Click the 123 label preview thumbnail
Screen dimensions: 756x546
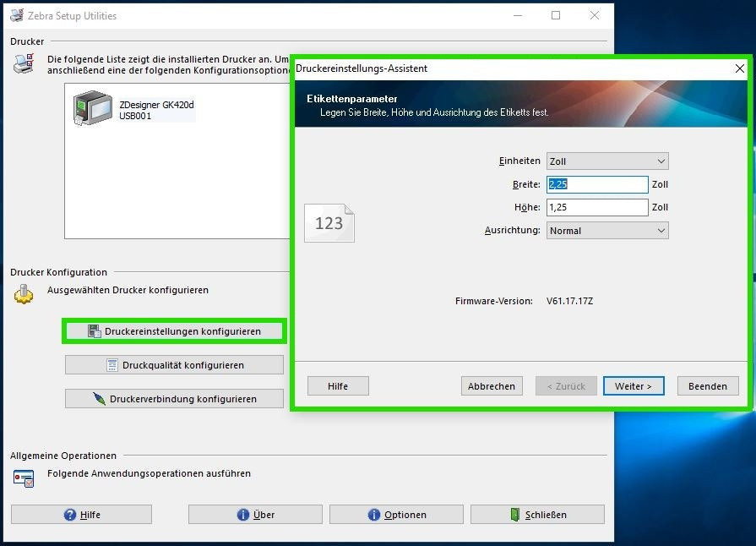point(329,223)
